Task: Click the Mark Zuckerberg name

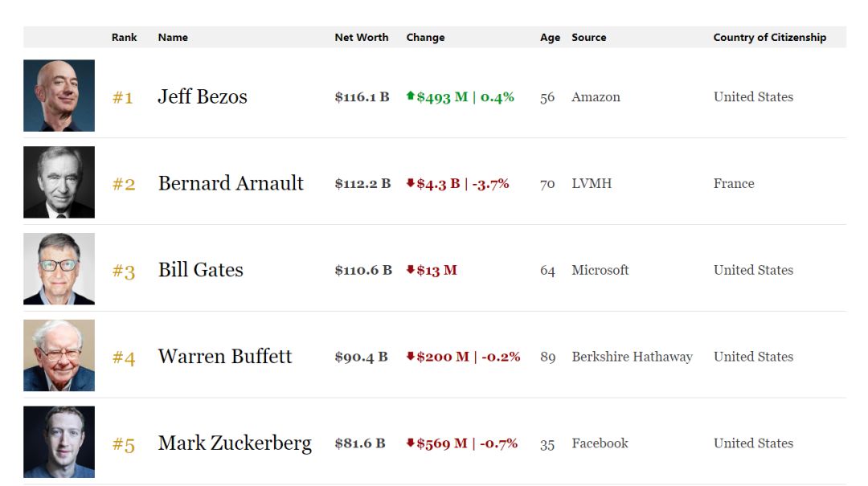Action: point(235,443)
